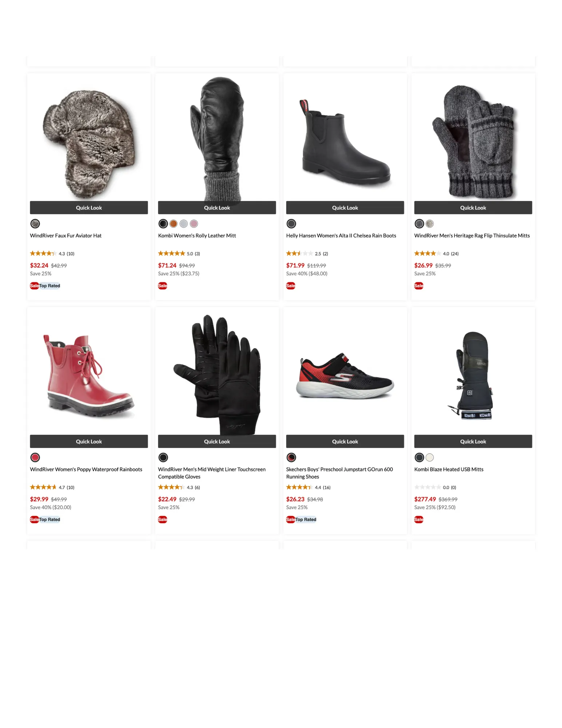The width and height of the screenshot is (562, 728).
Task: Select brown swatch for Kombi Rolly Leather Mitt
Action: pos(173,223)
